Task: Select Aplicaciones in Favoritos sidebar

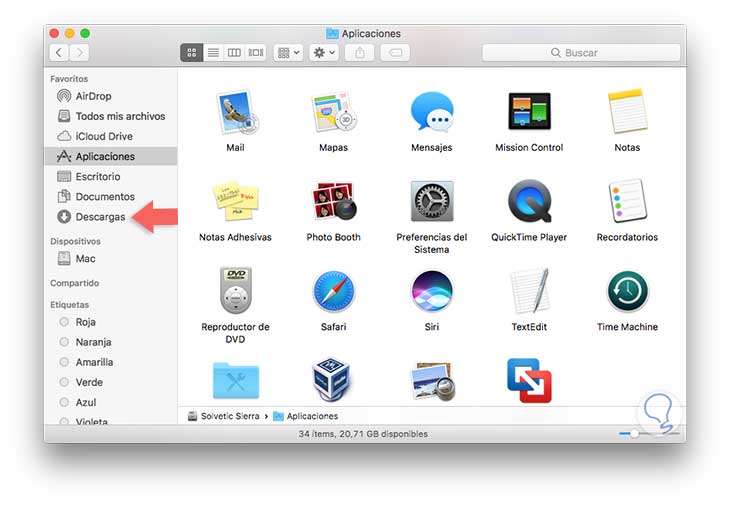Action: point(111,156)
